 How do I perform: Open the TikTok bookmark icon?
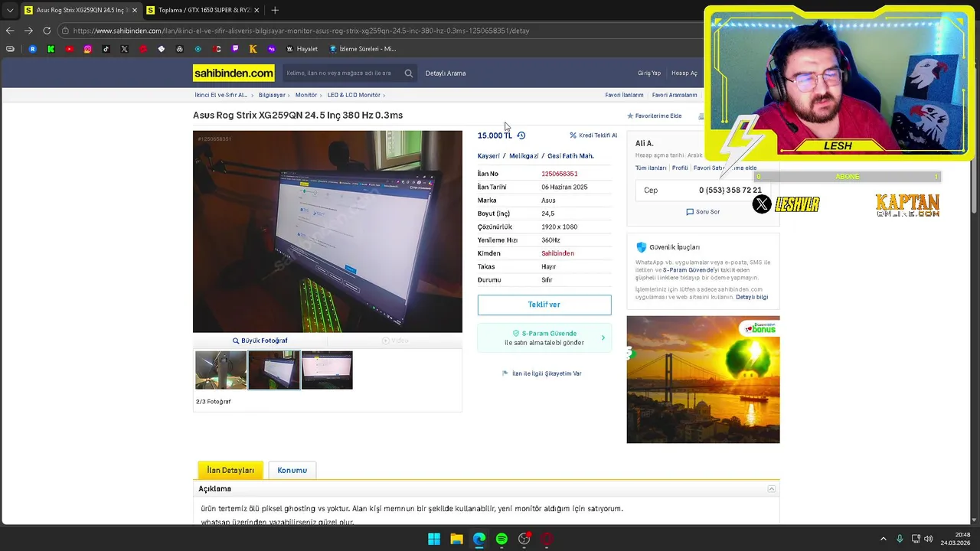coord(106,49)
